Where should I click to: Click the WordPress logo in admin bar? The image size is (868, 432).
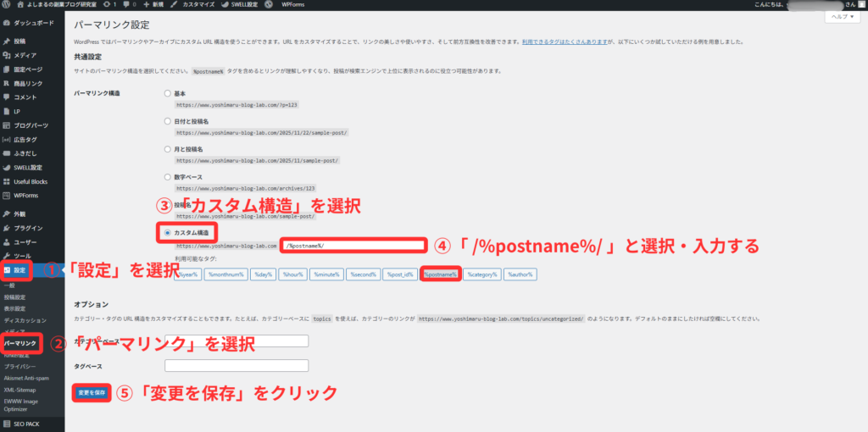(7, 5)
